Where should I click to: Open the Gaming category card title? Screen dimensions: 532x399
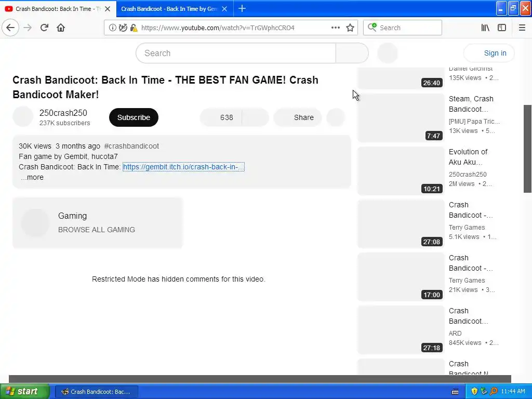pos(72,216)
